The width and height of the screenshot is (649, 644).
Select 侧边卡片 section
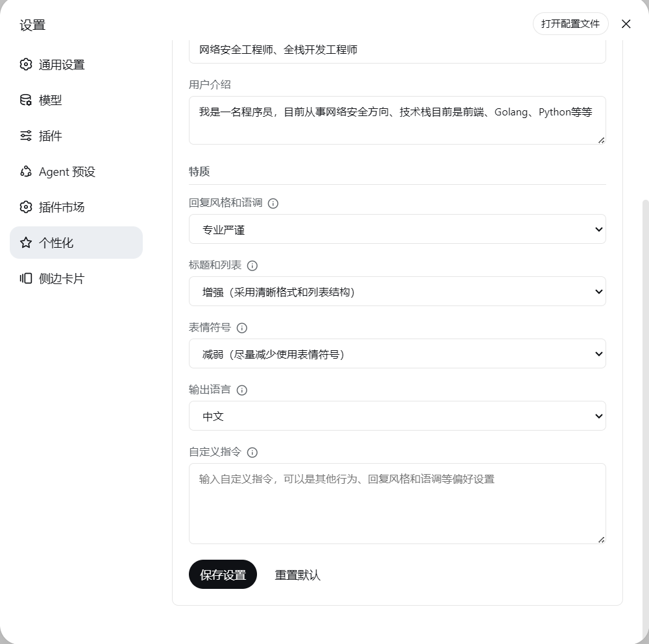point(76,278)
